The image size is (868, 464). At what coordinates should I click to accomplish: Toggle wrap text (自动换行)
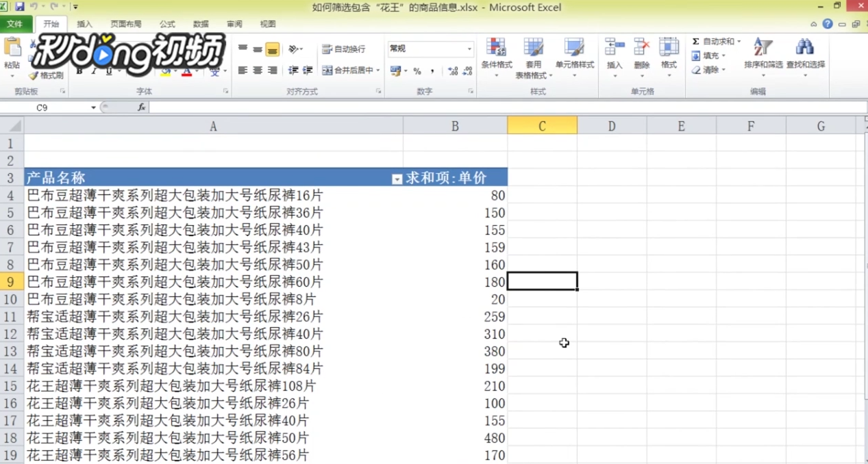(x=344, y=49)
